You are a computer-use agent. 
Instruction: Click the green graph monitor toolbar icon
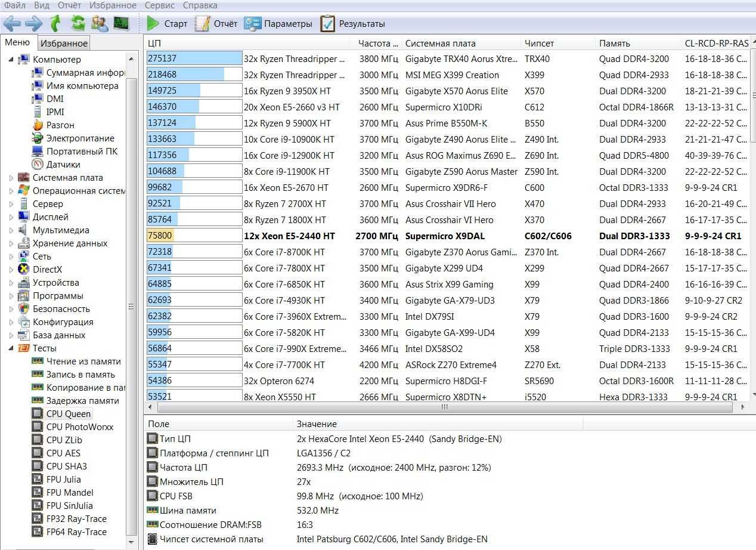[x=122, y=23]
